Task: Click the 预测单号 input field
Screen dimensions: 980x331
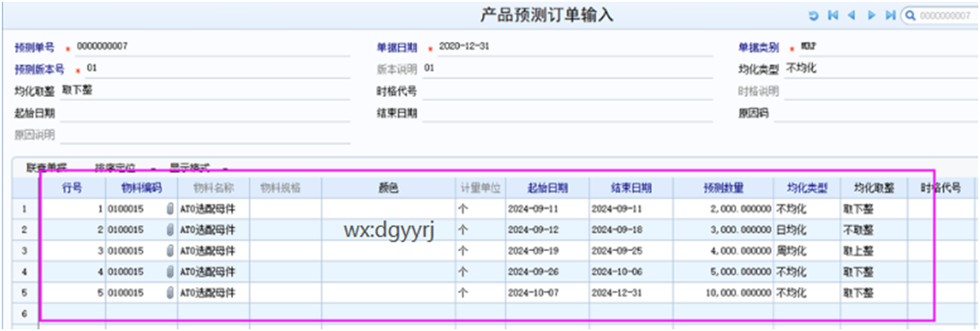Action: click(212, 47)
